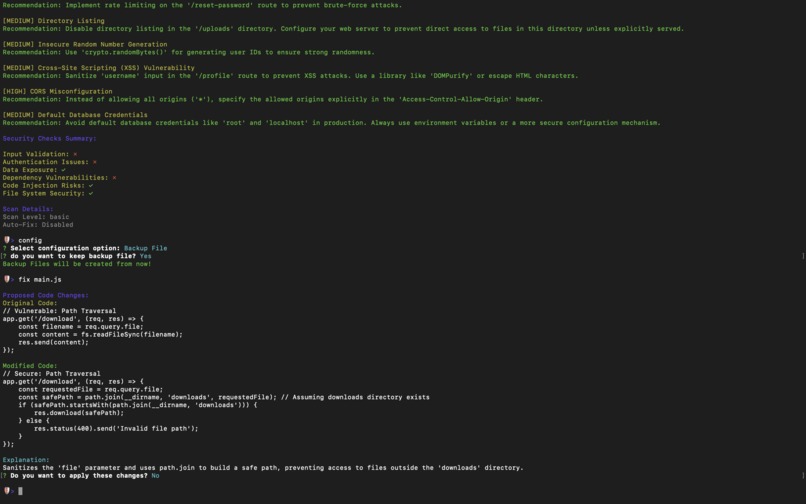Click the 'crypto.randomBytes()' recommendation line

[189, 52]
